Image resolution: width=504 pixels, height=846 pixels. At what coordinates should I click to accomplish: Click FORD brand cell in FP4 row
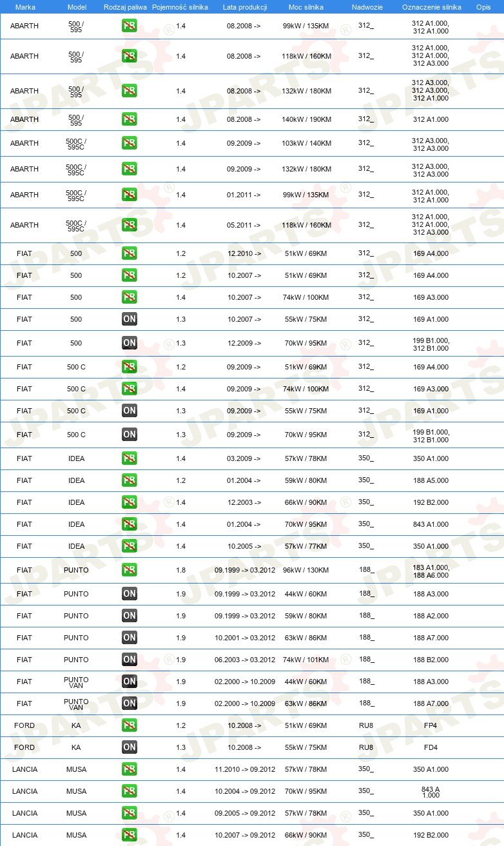click(x=24, y=725)
